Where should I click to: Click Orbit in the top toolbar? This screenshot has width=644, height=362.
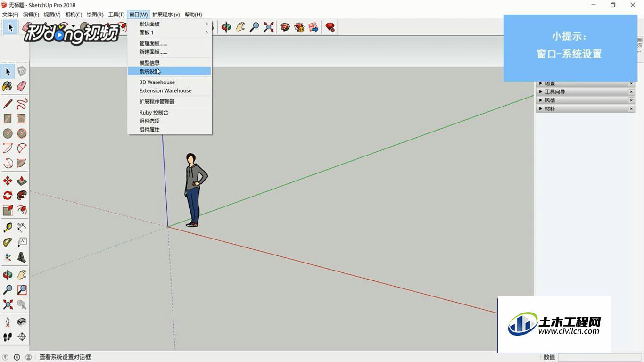[x=226, y=27]
